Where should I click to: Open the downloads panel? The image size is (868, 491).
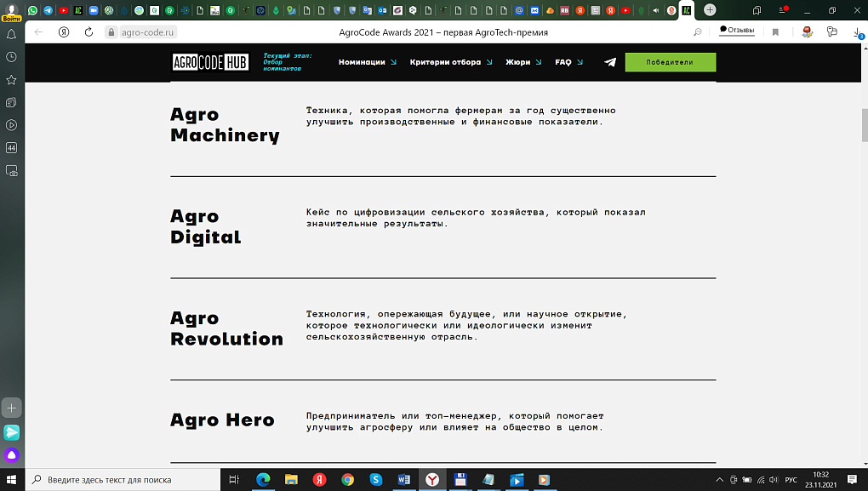(858, 33)
